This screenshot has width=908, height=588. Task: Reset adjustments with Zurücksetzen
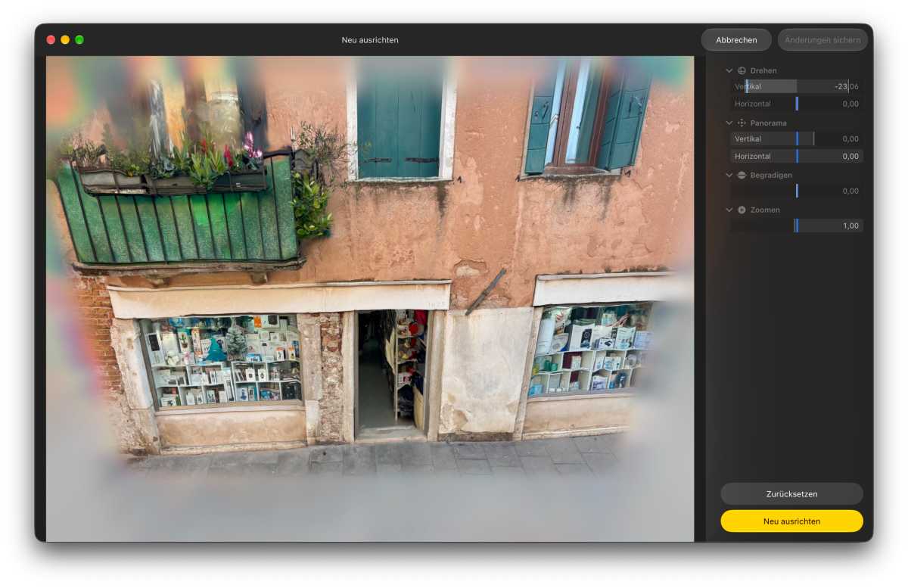[791, 493]
